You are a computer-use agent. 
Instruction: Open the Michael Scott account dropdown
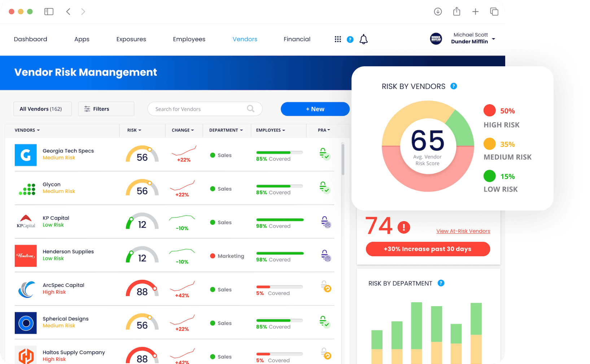(493, 39)
